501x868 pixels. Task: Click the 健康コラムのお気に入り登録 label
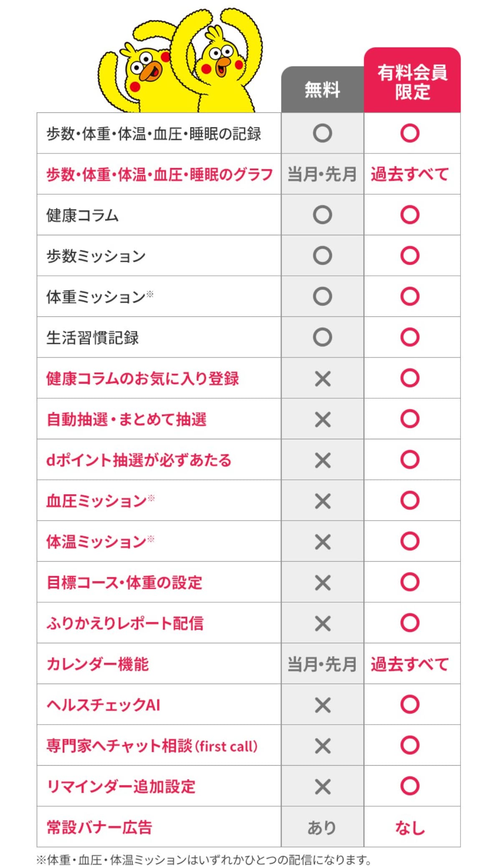click(x=142, y=379)
